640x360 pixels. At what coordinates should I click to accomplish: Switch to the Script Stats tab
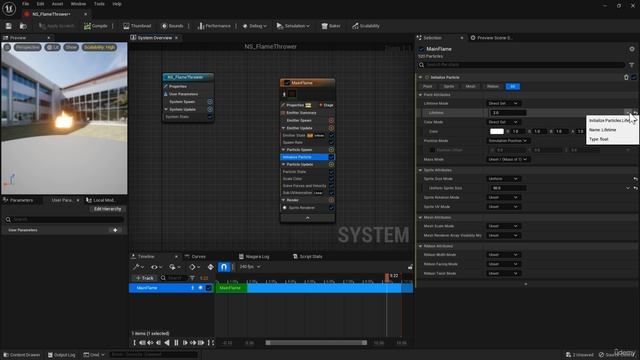pos(308,256)
